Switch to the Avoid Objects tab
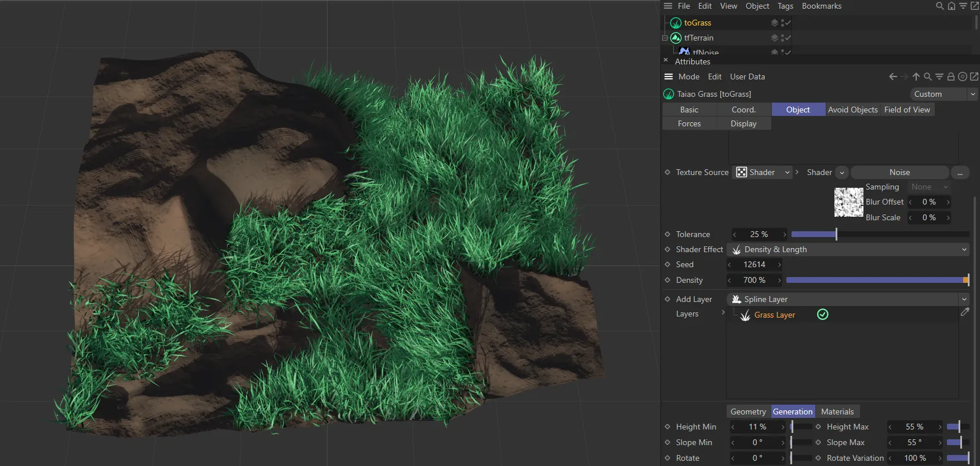This screenshot has width=980, height=466. [852, 110]
